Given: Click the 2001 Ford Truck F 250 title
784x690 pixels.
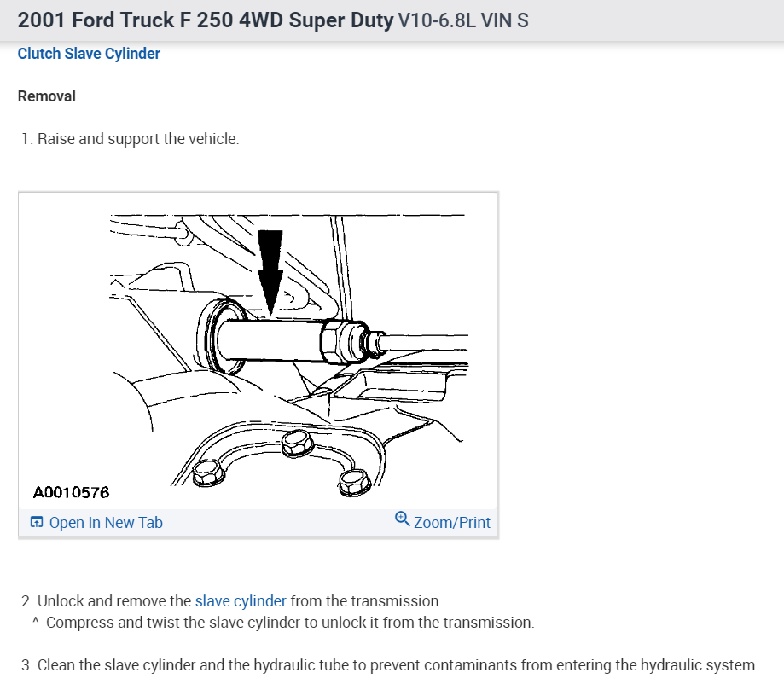Looking at the screenshot, I should click(x=205, y=20).
